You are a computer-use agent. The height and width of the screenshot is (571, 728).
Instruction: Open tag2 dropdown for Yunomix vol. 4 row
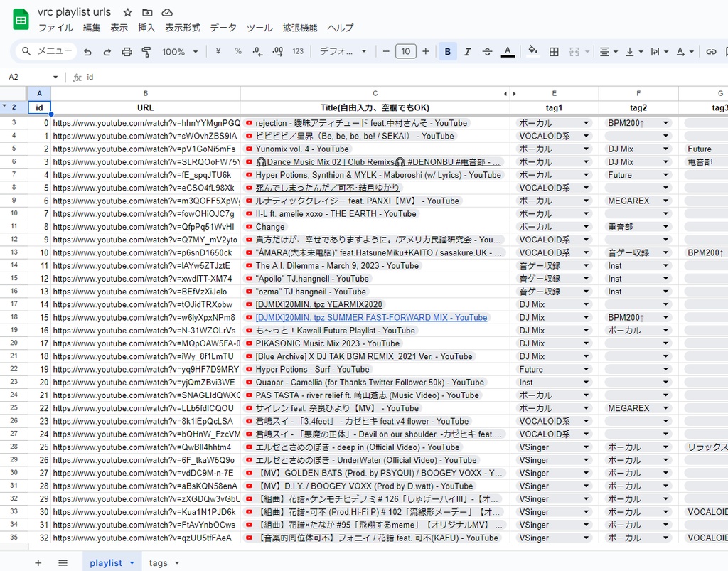click(665, 149)
